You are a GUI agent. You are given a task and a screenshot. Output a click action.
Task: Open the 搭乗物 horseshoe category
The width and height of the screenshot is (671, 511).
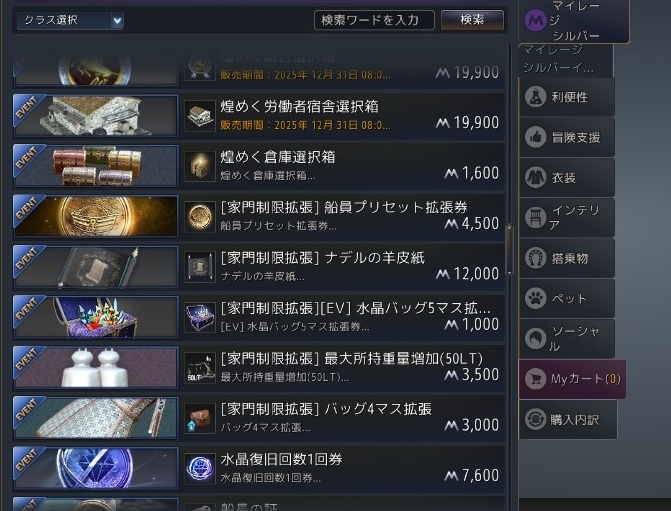566,258
